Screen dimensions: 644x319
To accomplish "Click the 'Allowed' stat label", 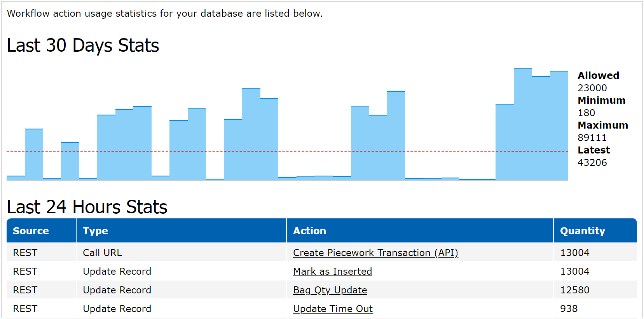I will click(x=598, y=75).
